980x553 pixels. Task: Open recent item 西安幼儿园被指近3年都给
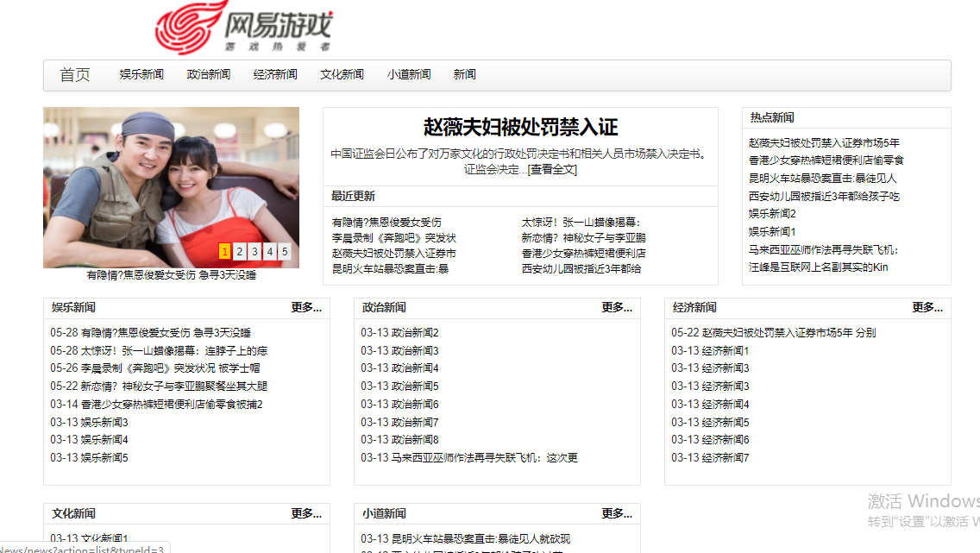[581, 268]
